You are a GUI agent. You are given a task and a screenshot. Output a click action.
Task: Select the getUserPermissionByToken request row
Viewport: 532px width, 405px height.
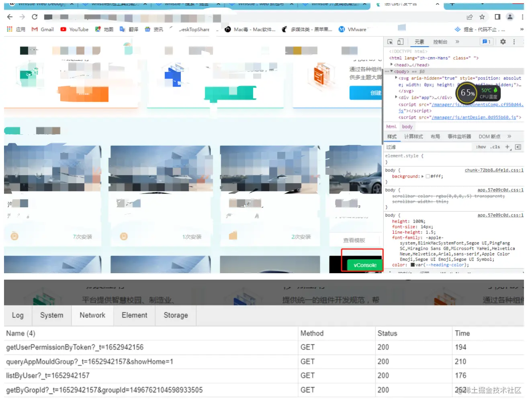point(264,347)
